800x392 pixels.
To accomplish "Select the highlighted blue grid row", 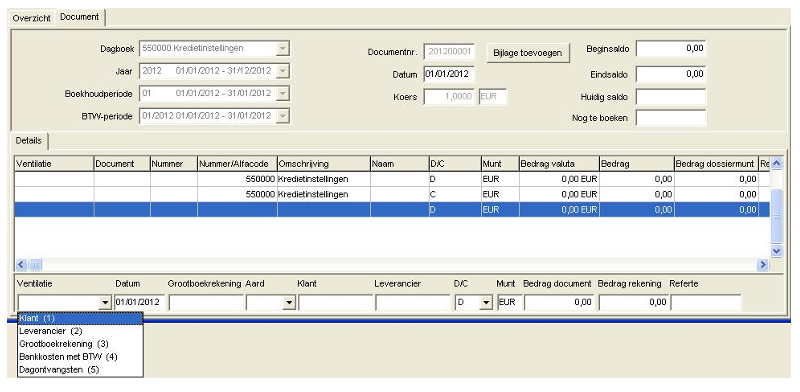I will click(391, 210).
